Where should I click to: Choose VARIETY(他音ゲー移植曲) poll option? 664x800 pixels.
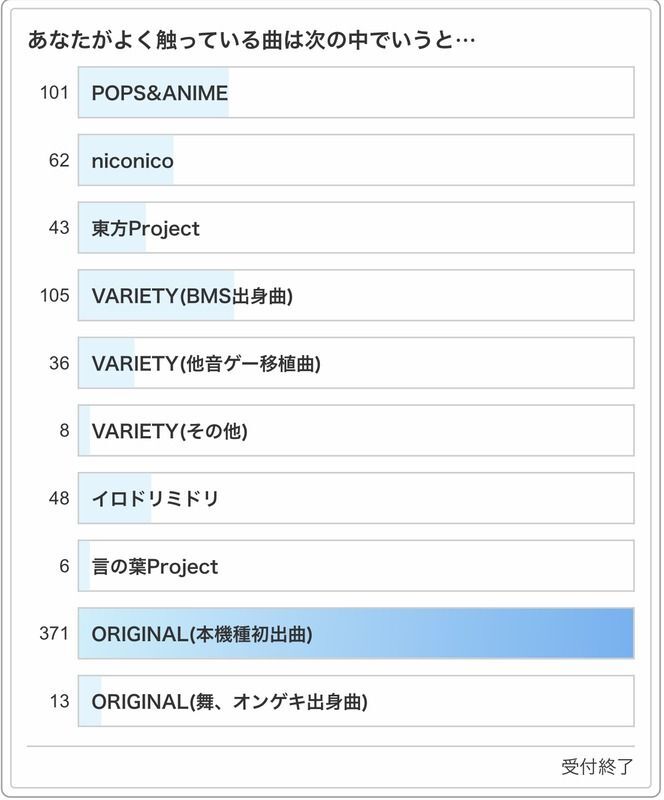356,363
